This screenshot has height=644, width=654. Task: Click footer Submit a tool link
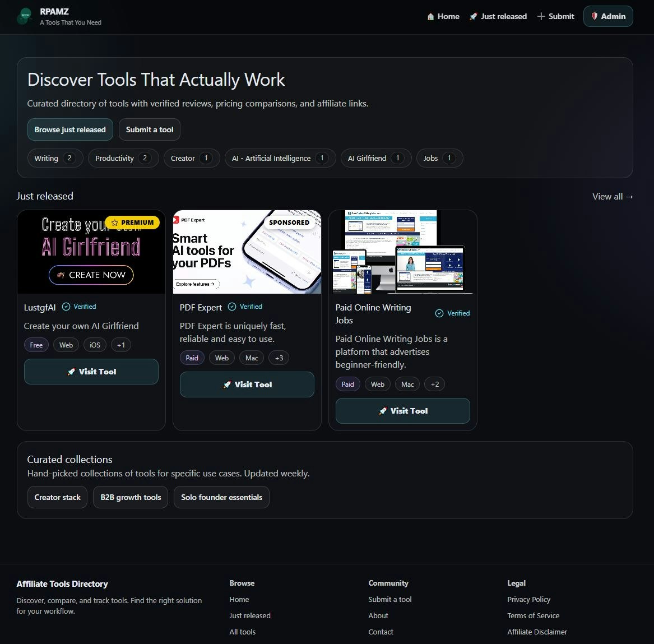390,599
